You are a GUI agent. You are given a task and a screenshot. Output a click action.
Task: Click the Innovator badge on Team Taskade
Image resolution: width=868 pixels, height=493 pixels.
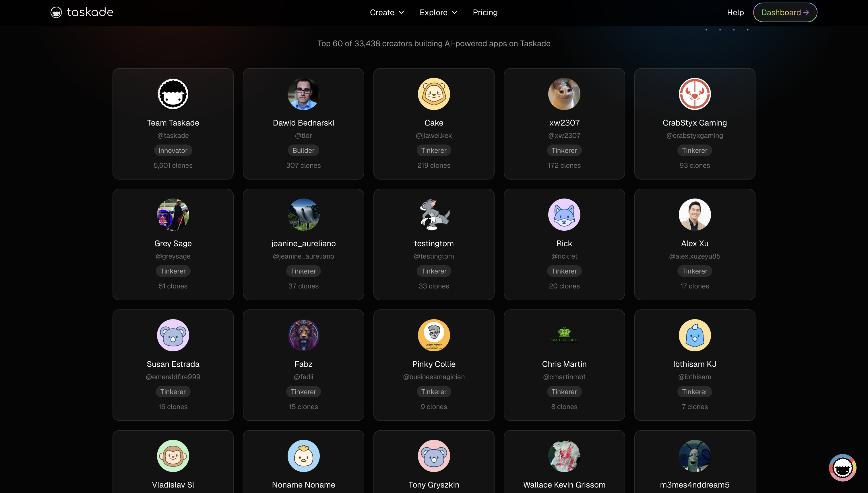(173, 150)
